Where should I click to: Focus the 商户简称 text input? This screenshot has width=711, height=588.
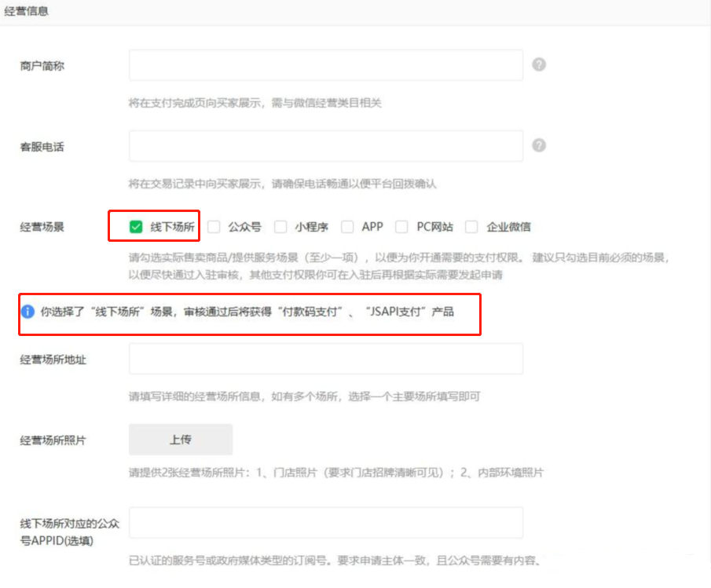325,65
